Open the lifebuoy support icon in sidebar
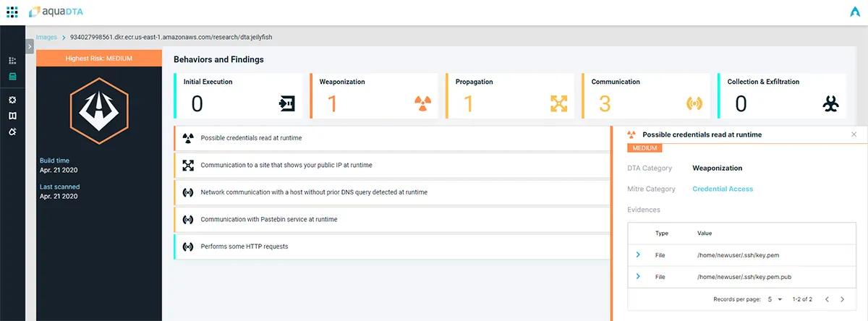Screen dimensions: 868x321 (12, 100)
